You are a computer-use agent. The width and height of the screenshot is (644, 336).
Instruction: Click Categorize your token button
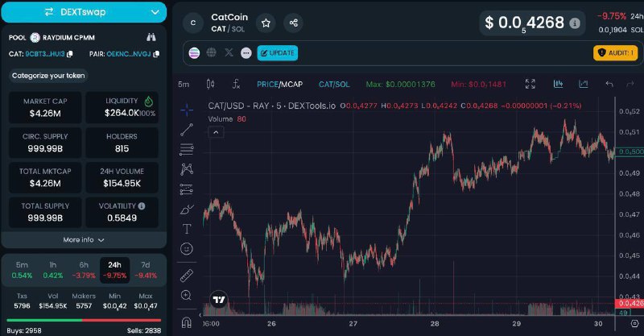click(x=48, y=76)
